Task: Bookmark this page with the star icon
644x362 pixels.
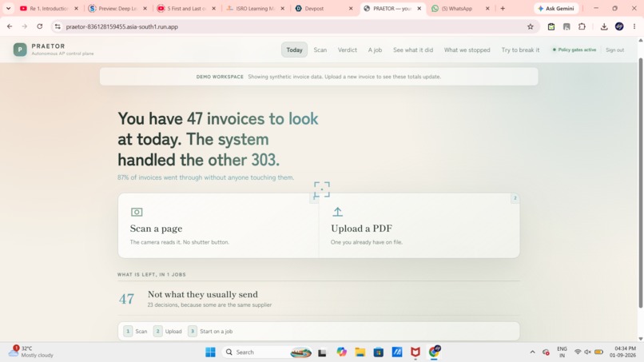Action: tap(531, 26)
